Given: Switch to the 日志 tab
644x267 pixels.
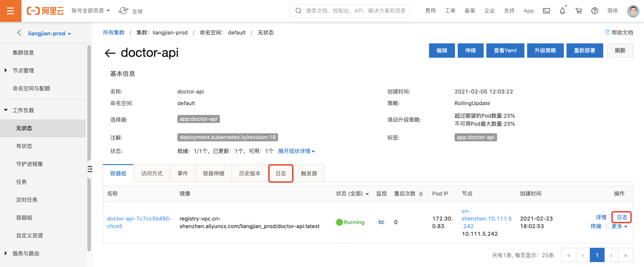Looking at the screenshot, I should click(x=281, y=173).
